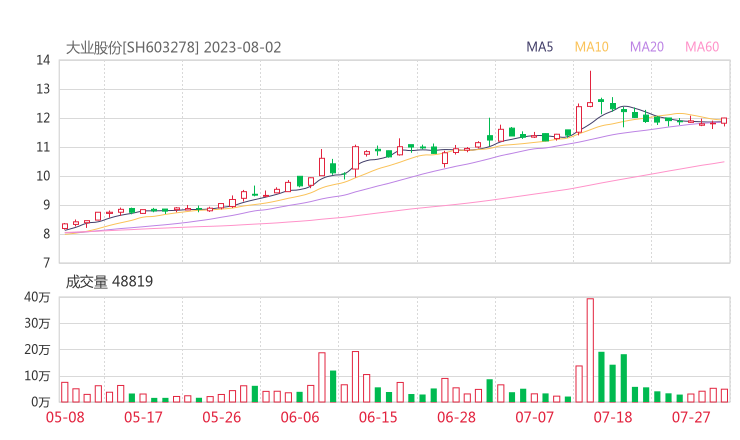Click the price axis value 8
Image resolution: width=740 pixels, height=440 pixels.
[46, 234]
